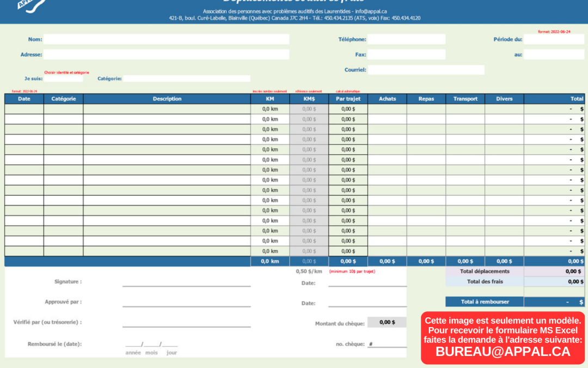This screenshot has height=368, width=588.
Task: Click the first row's KM cell
Action: [x=269, y=109]
